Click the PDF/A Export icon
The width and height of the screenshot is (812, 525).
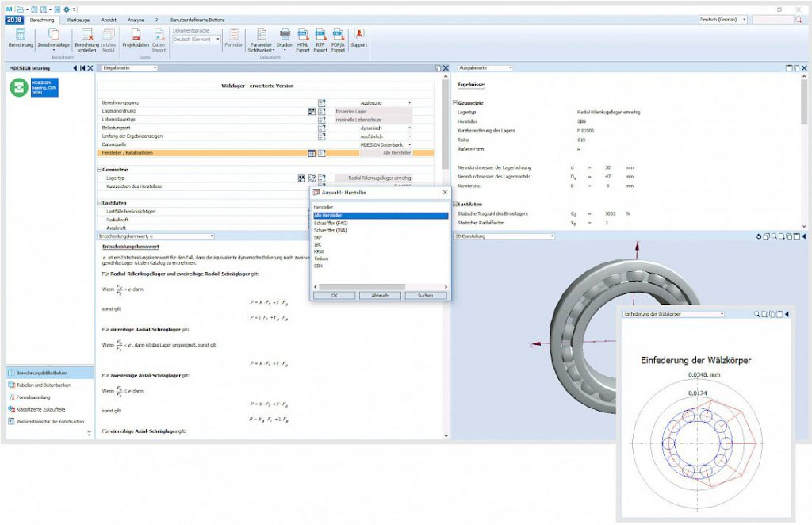pos(338,35)
